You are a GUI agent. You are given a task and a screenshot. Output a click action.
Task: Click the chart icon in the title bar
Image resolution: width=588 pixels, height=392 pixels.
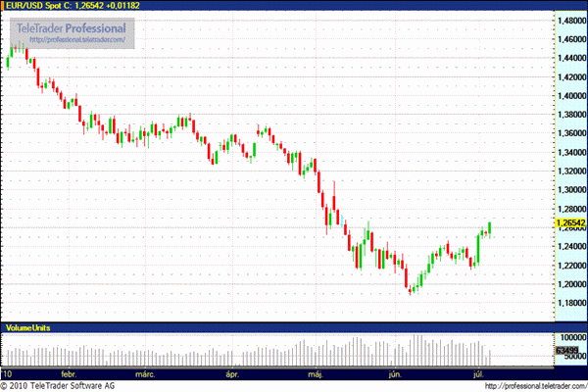pos(7,6)
